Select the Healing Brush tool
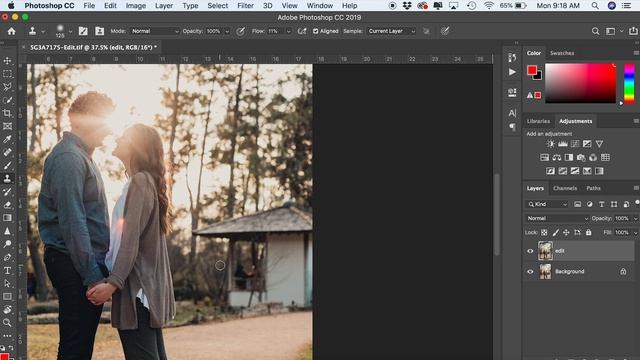Viewport: 640px width, 360px height. [x=7, y=152]
